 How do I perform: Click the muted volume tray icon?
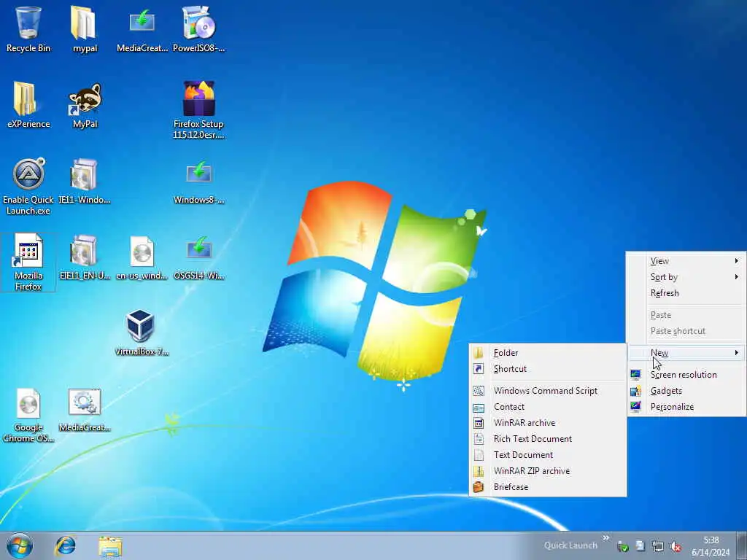(675, 547)
